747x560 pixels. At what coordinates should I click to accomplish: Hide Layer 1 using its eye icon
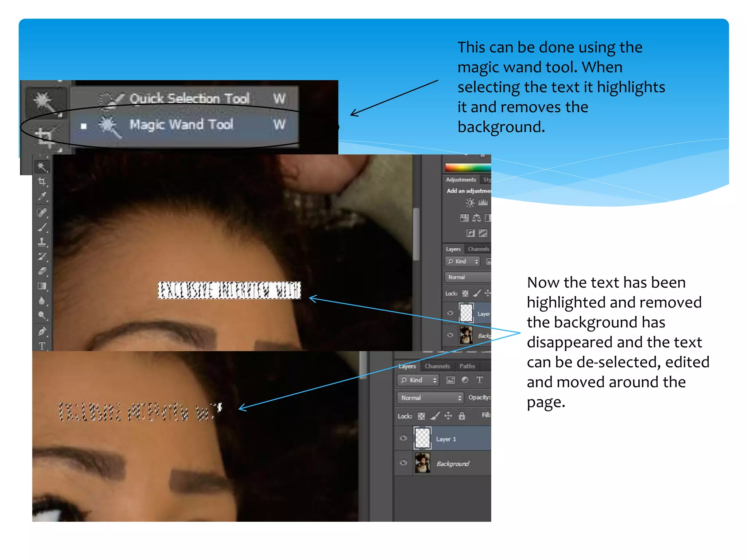click(x=403, y=438)
